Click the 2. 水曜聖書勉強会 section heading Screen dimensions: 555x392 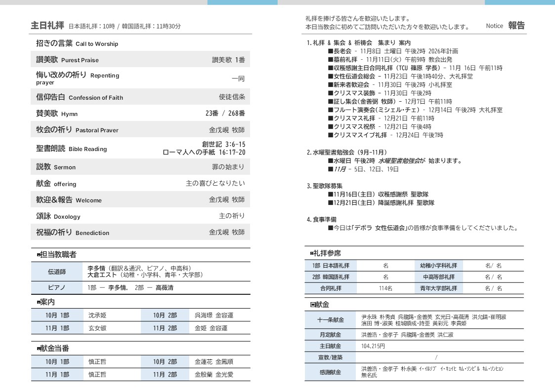point(346,153)
